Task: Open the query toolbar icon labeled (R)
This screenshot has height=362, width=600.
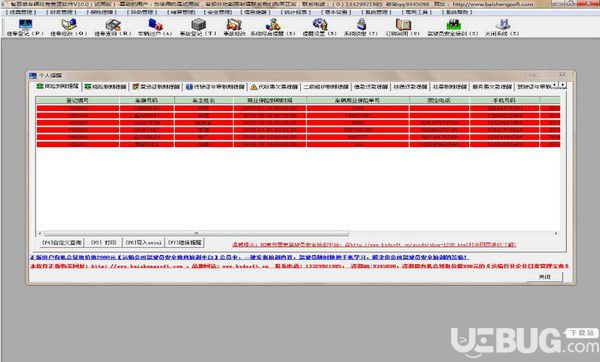Action: [x=113, y=28]
